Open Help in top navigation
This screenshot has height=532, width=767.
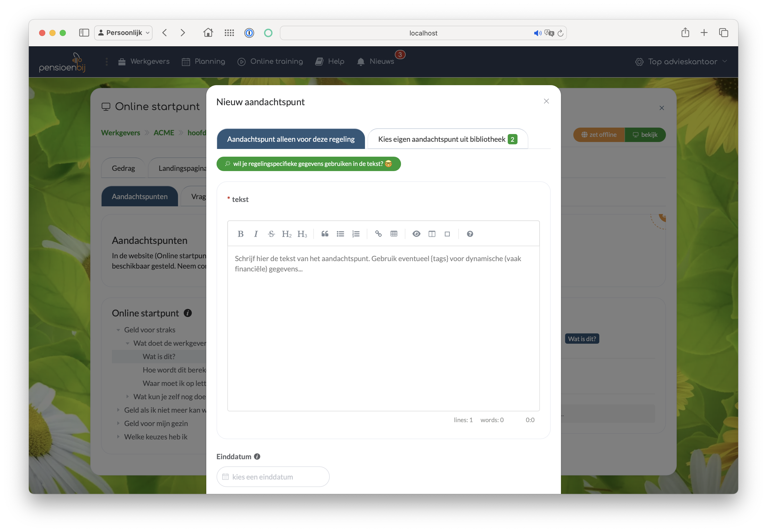click(x=329, y=62)
